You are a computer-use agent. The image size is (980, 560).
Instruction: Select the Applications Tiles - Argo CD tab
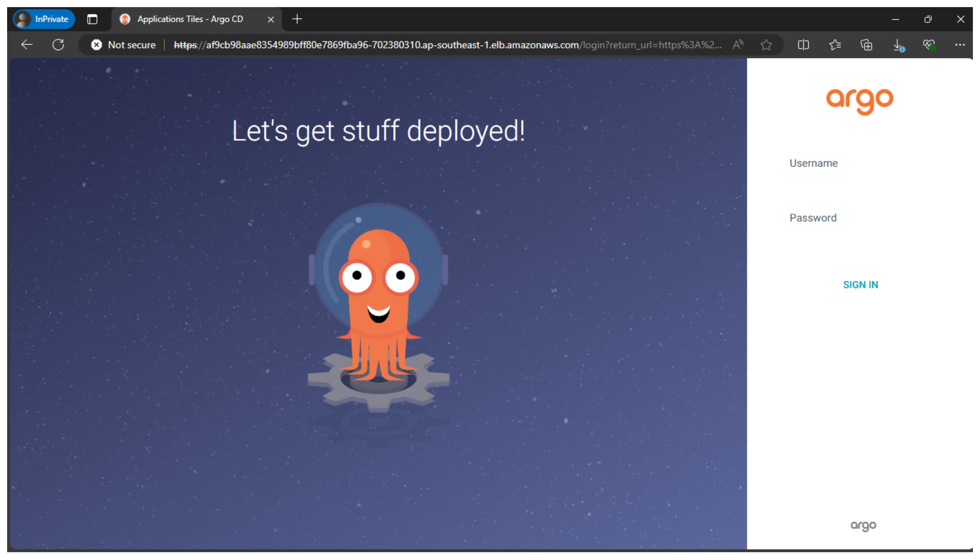point(190,19)
